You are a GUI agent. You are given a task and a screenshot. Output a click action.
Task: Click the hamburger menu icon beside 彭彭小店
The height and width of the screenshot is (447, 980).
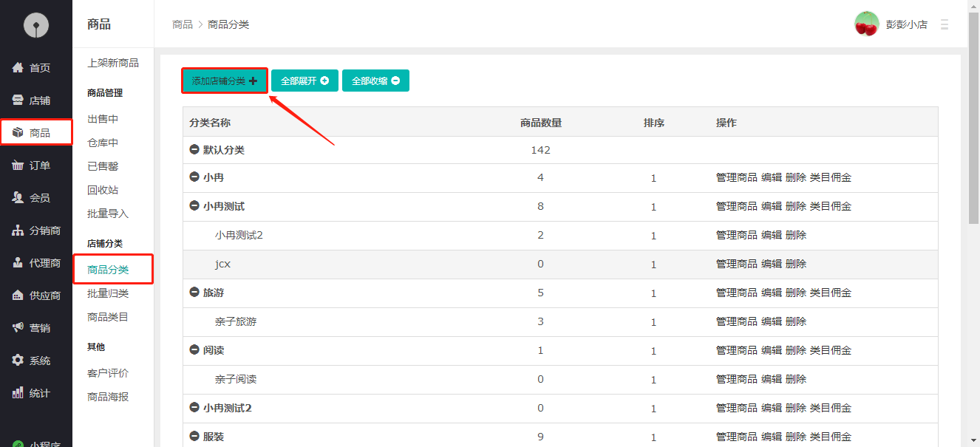(944, 24)
